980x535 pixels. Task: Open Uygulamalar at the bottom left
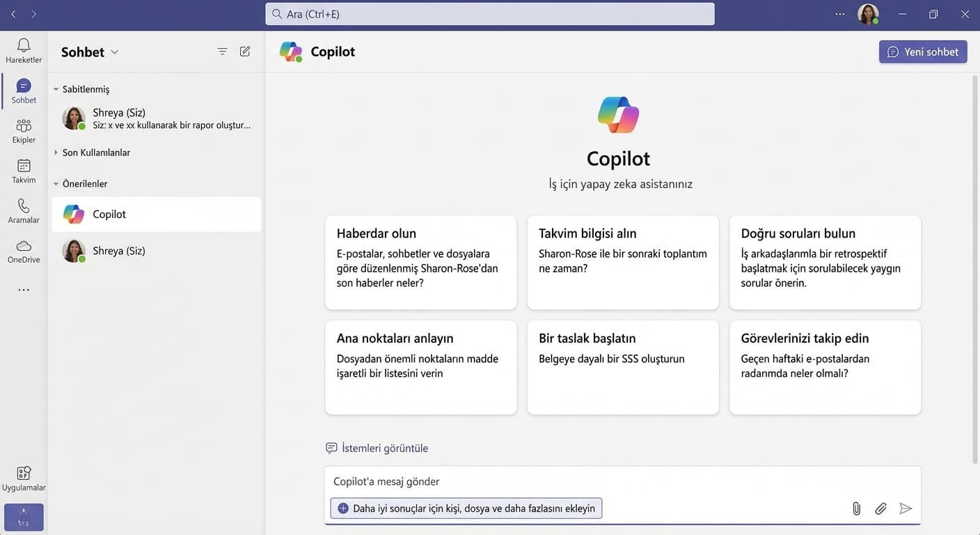[x=23, y=478]
